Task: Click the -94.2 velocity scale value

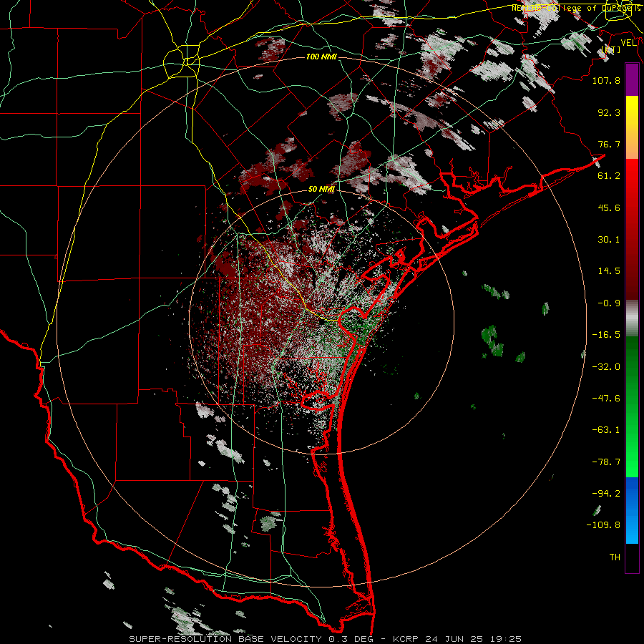Action: (606, 494)
